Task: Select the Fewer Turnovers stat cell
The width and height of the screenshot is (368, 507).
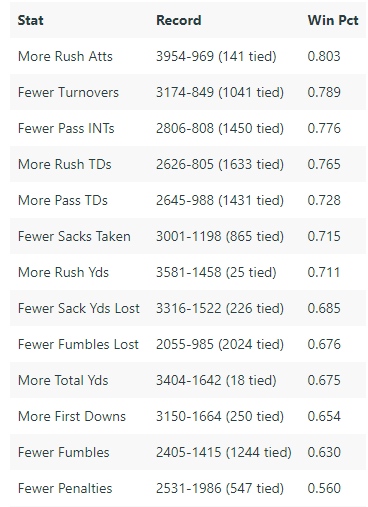Action: click(68, 92)
